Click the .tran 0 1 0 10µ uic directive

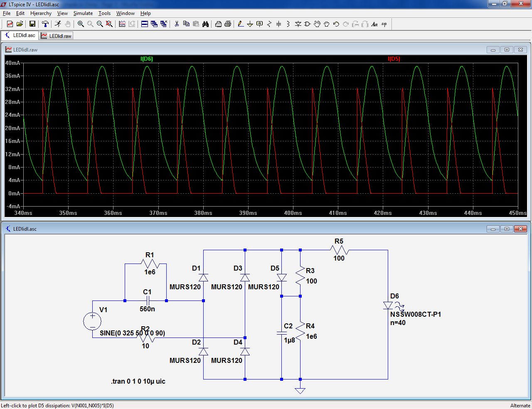138,382
